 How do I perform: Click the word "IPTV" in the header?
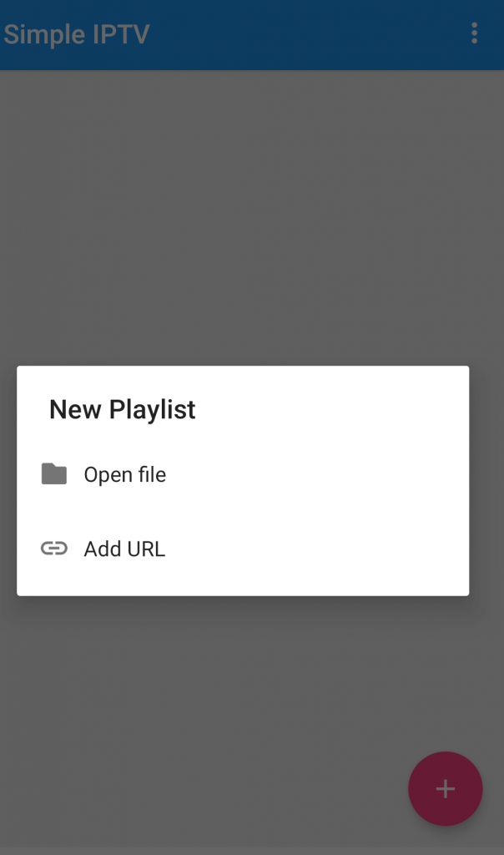point(121,34)
